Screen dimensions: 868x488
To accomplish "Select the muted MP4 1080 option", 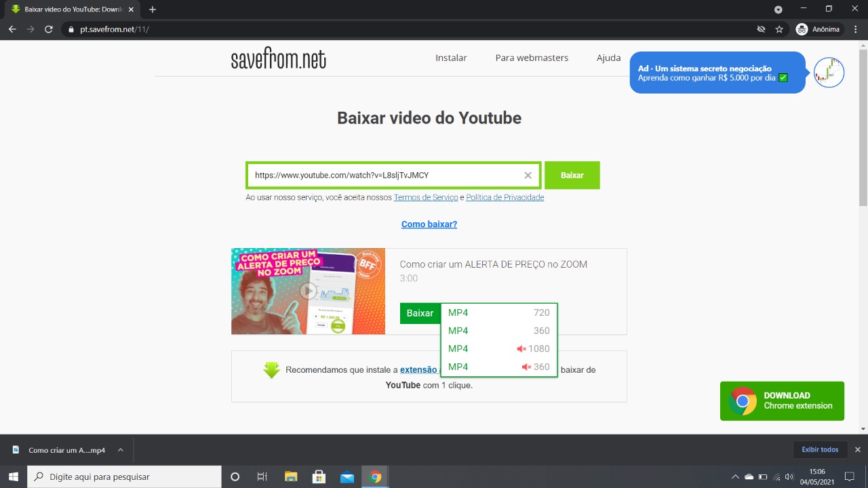I will point(499,348).
